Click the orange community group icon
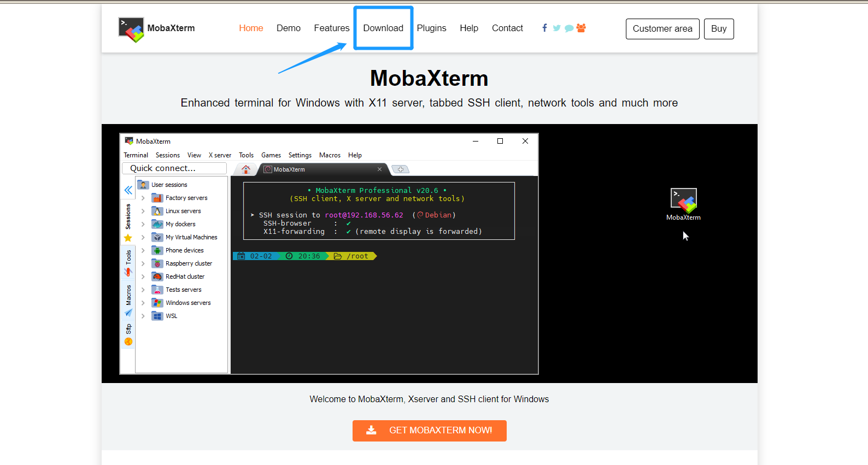Screen dimensions: 868x465 tap(581, 28)
